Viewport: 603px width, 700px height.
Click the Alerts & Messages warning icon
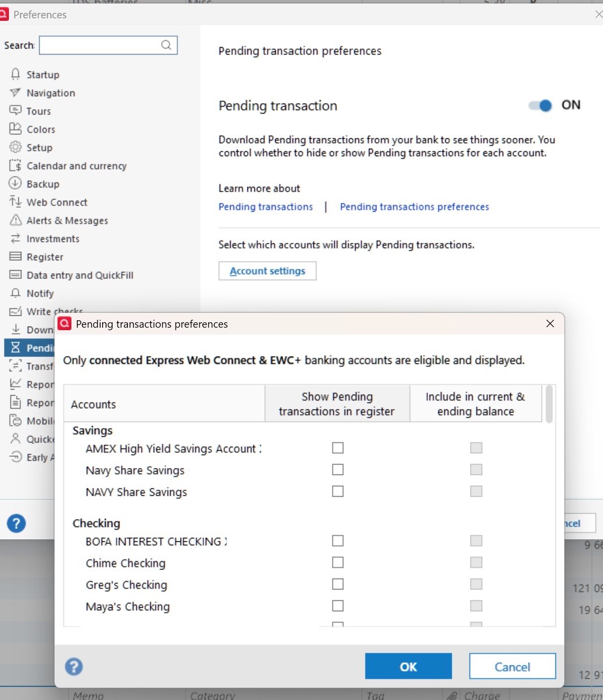coord(15,220)
